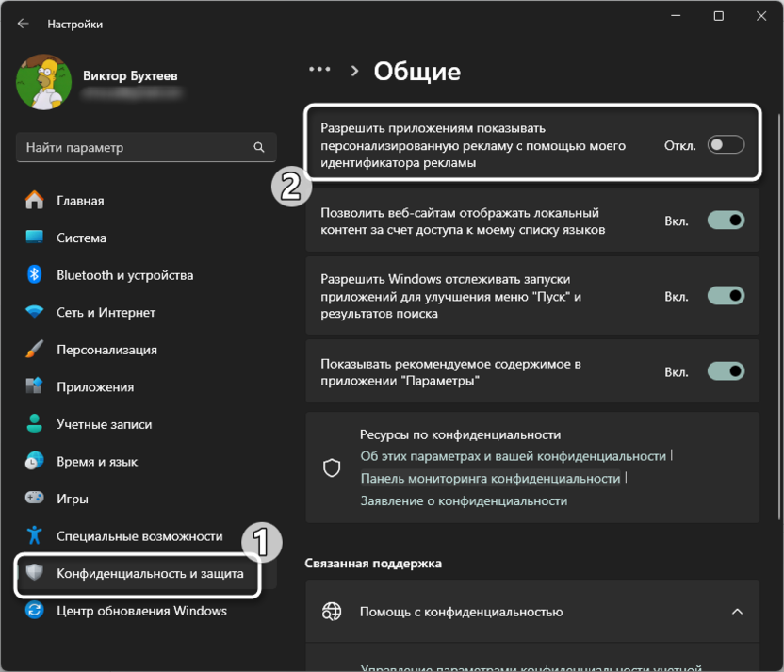
Task: Enable personalized ads identifier toggle
Action: 726,145
